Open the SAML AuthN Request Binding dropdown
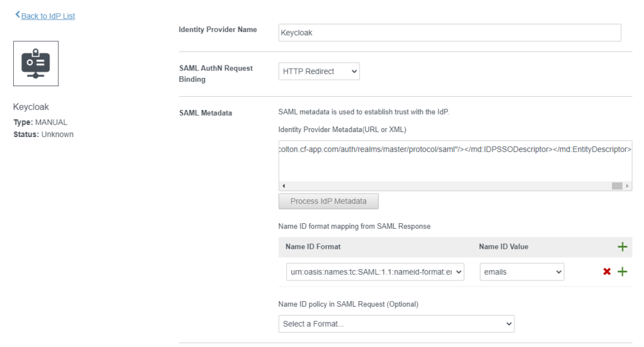The width and height of the screenshot is (644, 347). (319, 72)
